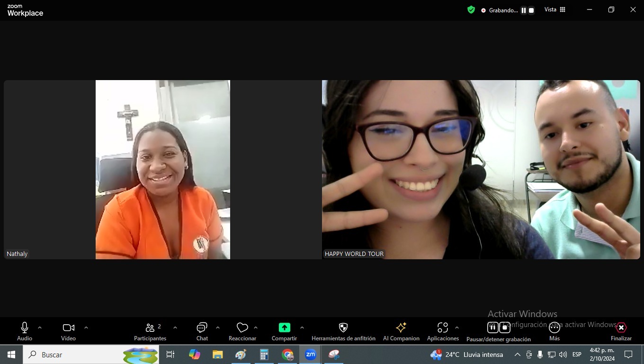Mute microphone with the Audio button
Screen dimensions: 644x364
[x=25, y=331]
